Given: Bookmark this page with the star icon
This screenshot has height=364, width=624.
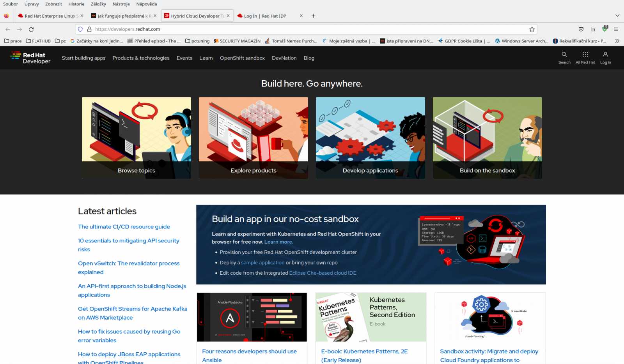Looking at the screenshot, I should [x=532, y=29].
